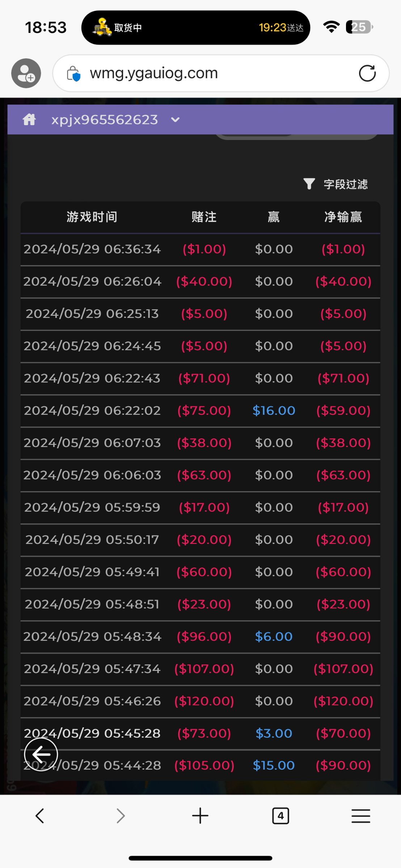This screenshot has width=401, height=868.
Task: Expand the xpjx965562623 account dropdown
Action: tap(175, 120)
